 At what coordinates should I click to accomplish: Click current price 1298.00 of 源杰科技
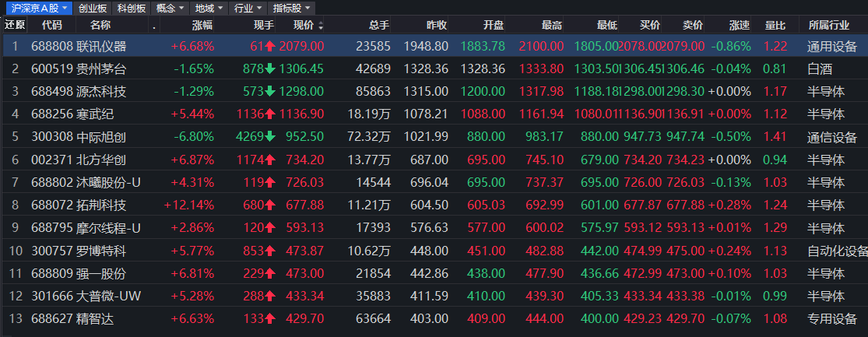(302, 92)
